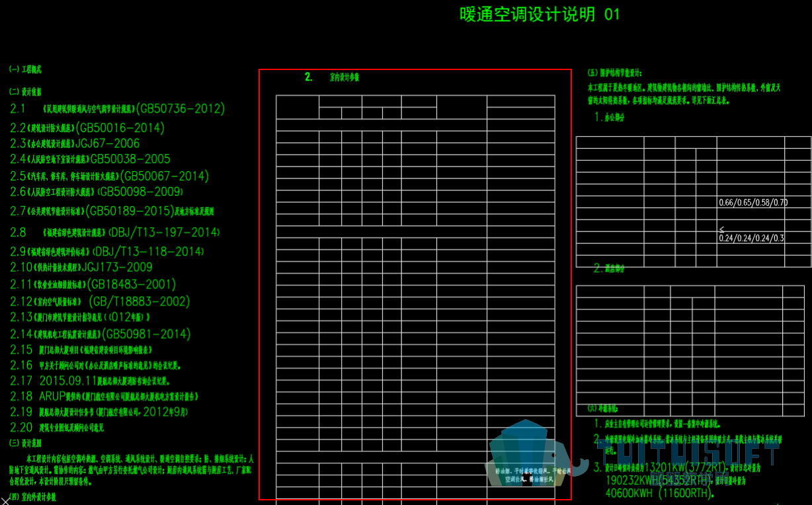Click the '(二) 设计依据' heading

26,92
